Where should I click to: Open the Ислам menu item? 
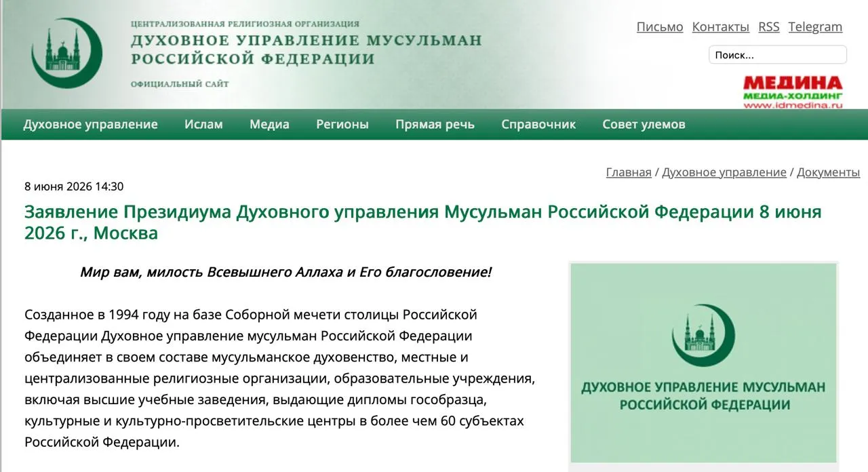coord(203,124)
